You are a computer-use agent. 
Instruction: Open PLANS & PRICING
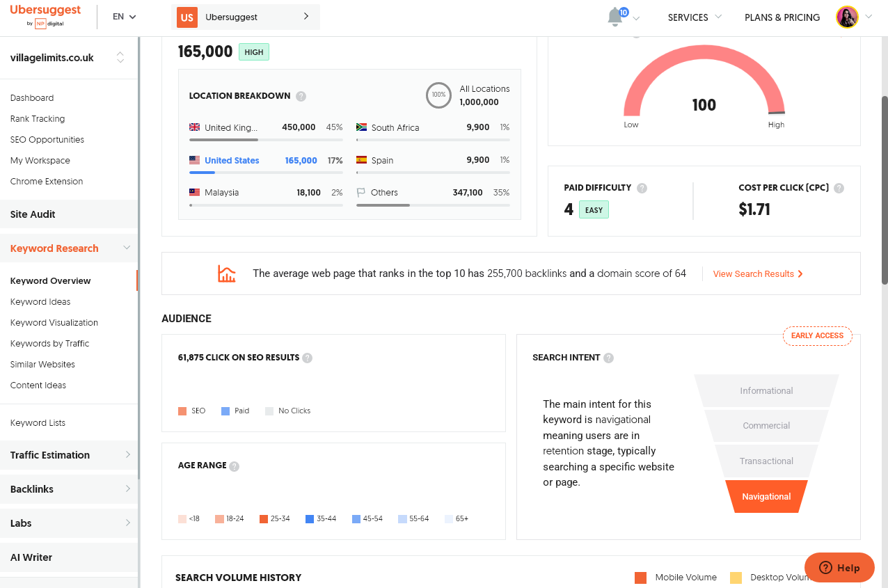(x=782, y=17)
